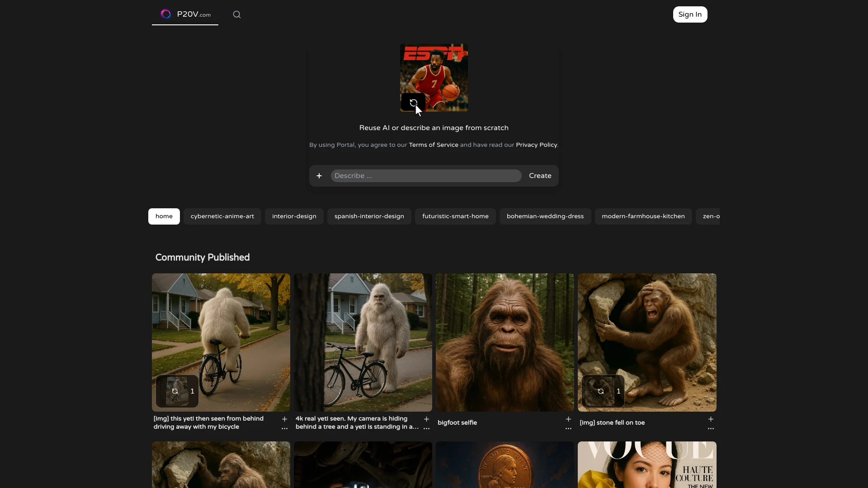Viewport: 868px width, 488px height.
Task: Click plus icon beside yeti-behind-tree caption
Action: (426, 419)
